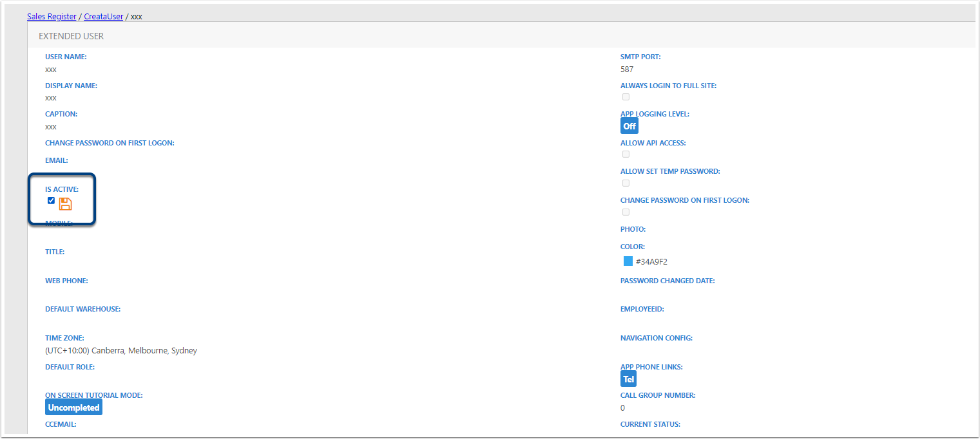This screenshot has height=439, width=980.
Task: Click the Call Group Number value 0
Action: pyautogui.click(x=623, y=408)
